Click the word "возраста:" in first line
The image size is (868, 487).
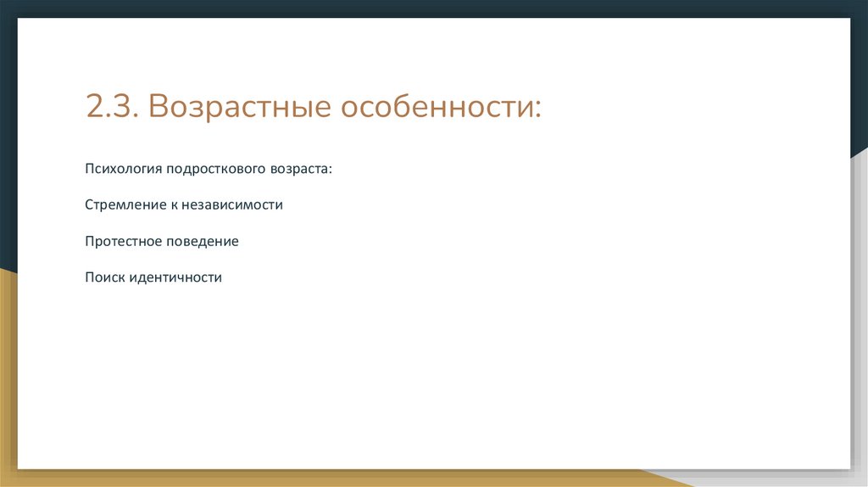click(301, 169)
